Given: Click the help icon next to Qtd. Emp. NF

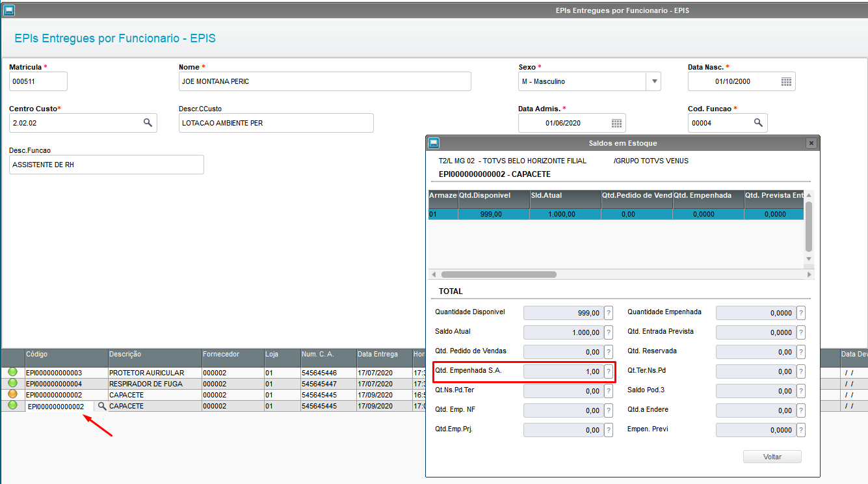Looking at the screenshot, I should [x=609, y=410].
